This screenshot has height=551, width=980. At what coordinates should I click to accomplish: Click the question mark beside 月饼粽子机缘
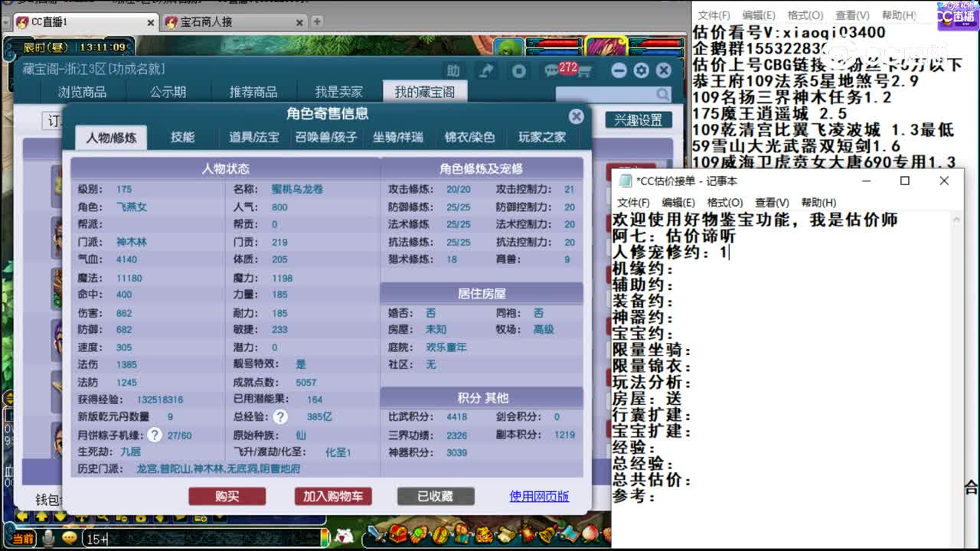pyautogui.click(x=155, y=435)
